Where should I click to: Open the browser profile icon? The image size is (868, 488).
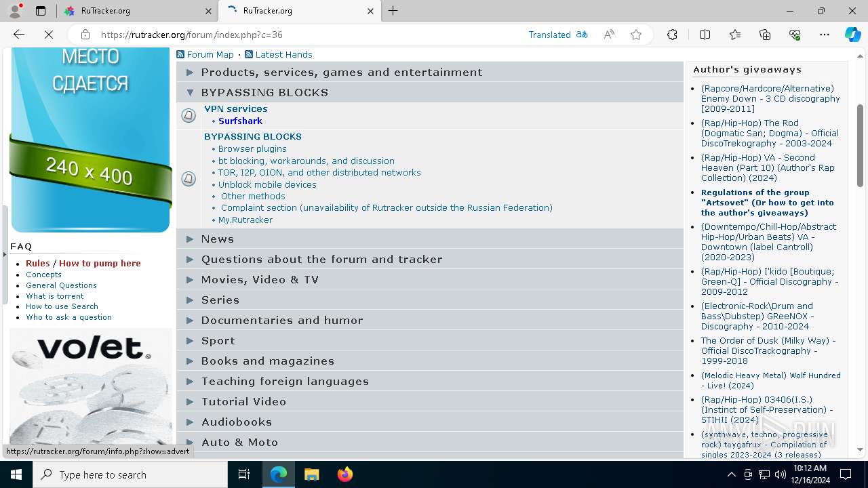[x=15, y=11]
